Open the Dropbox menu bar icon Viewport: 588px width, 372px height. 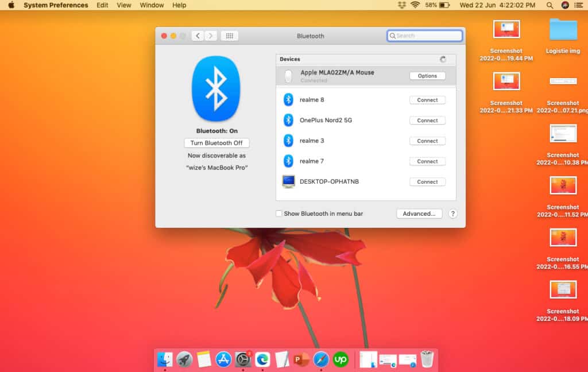coord(401,5)
